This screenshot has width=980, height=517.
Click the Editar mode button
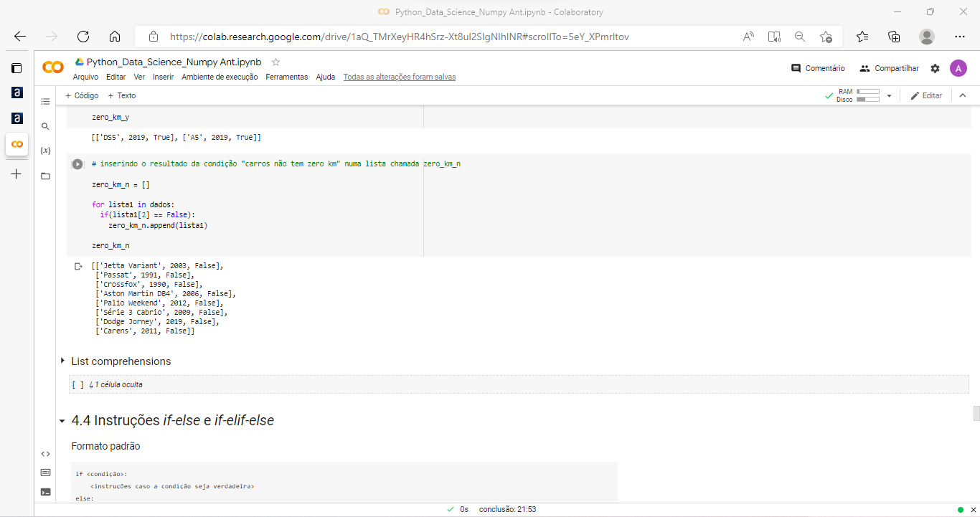pos(926,95)
